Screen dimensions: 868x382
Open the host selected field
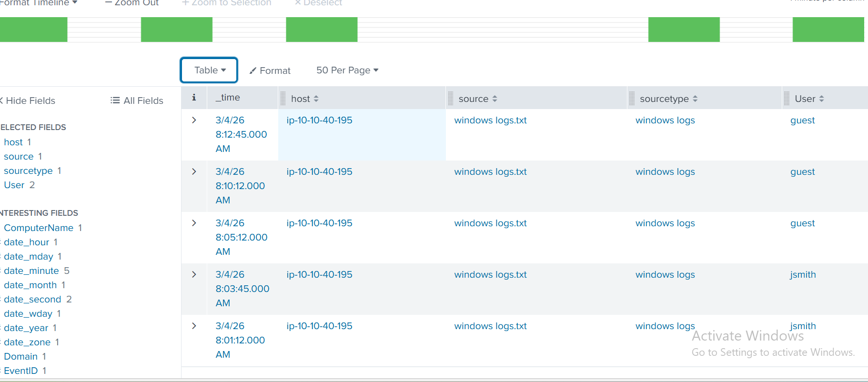pos(13,142)
